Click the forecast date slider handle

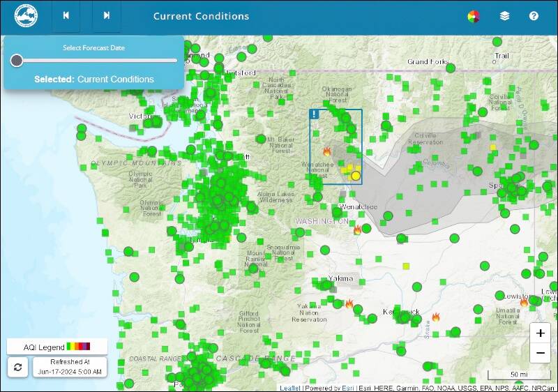[x=17, y=61]
